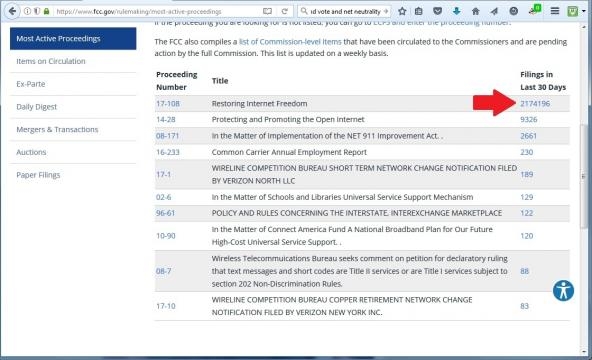The image size is (592, 360).
Task: Go to Daily Digest page
Action: tap(36, 107)
